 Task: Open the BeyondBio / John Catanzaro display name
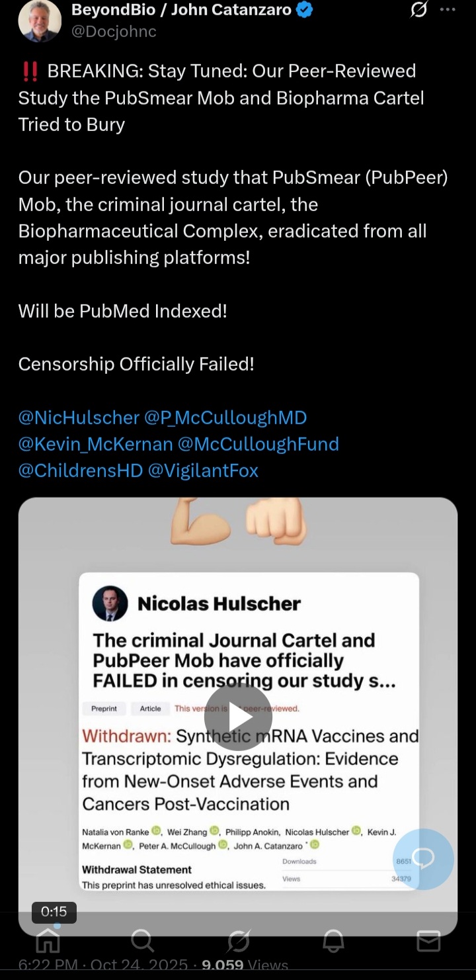tap(180, 10)
